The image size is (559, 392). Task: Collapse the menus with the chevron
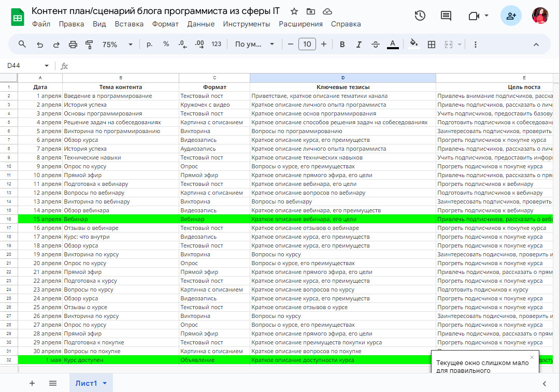(x=536, y=45)
